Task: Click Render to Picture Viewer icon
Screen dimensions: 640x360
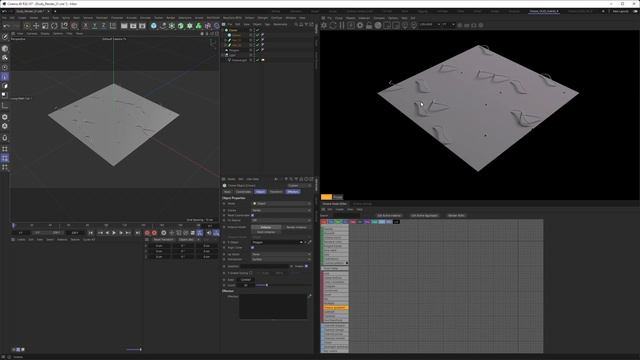Action: 133,26
